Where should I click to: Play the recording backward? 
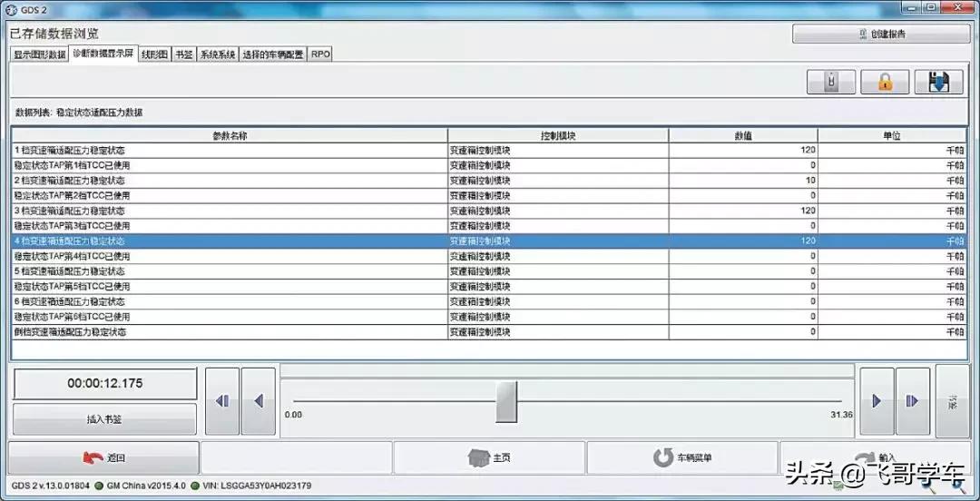pyautogui.click(x=258, y=401)
